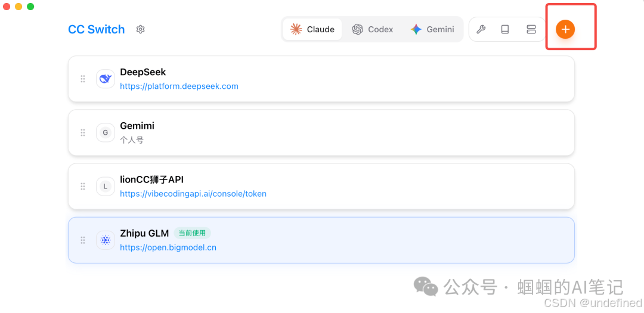The height and width of the screenshot is (313, 644).
Task: Click the Gemini sparkle logo icon
Action: tap(416, 29)
